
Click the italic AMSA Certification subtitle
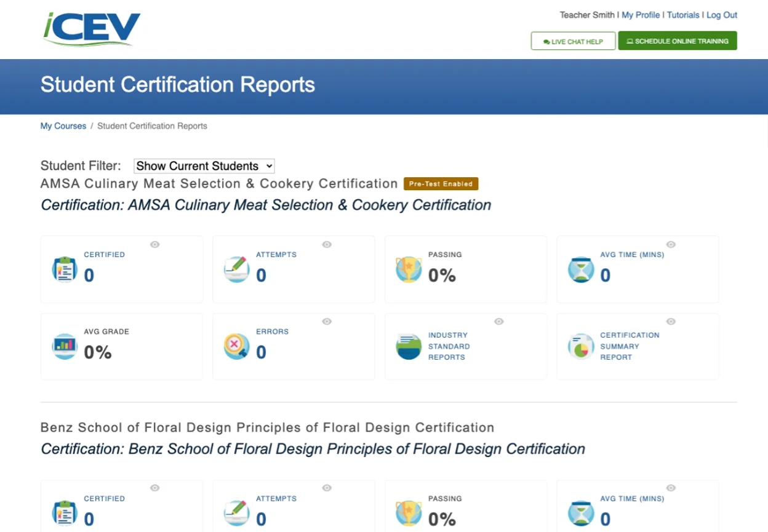(x=266, y=205)
